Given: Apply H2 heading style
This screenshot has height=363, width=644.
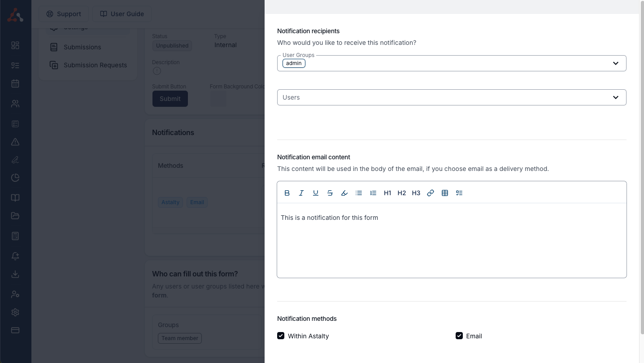Looking at the screenshot, I should click(402, 193).
